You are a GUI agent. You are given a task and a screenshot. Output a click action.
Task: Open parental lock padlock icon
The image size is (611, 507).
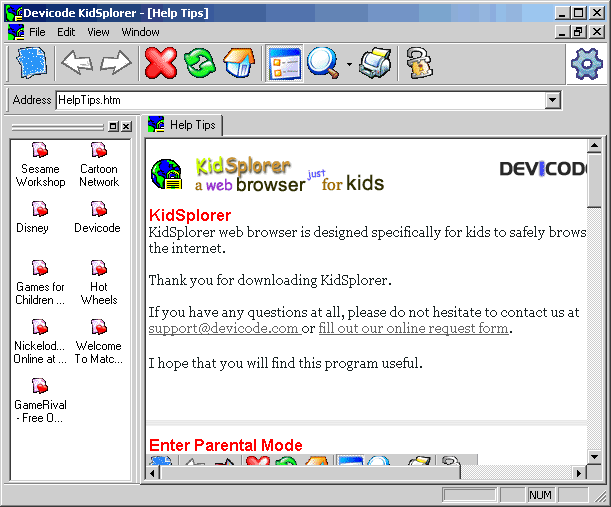coord(419,62)
